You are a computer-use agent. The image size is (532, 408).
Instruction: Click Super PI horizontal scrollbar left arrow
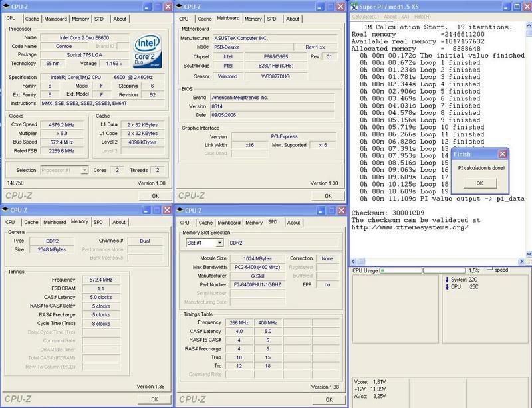[x=354, y=262]
